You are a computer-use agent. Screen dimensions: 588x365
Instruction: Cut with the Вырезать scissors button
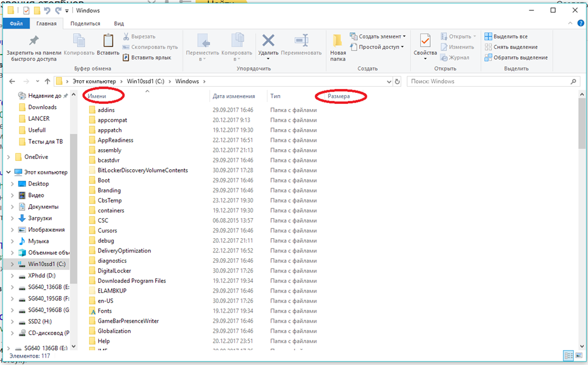point(139,36)
